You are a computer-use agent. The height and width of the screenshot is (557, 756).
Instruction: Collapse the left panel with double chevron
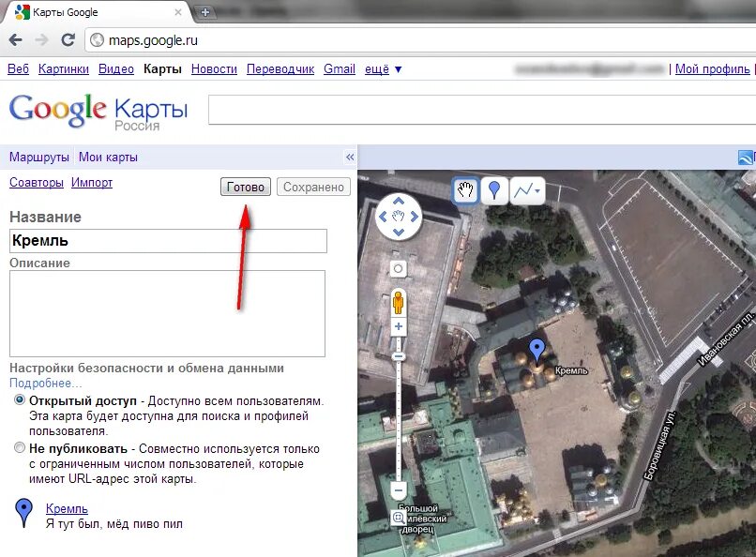[x=350, y=157]
